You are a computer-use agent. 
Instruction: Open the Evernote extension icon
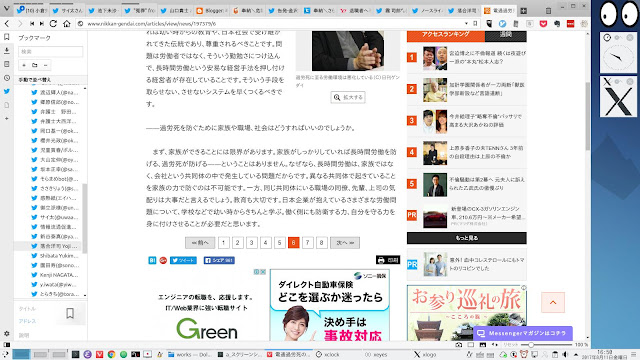point(557,24)
